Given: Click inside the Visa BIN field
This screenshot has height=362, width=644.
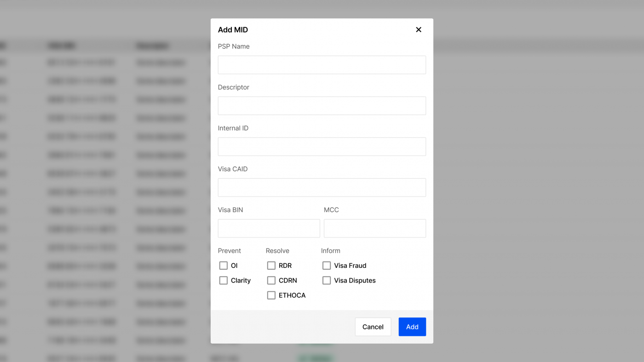Looking at the screenshot, I should coord(269,228).
